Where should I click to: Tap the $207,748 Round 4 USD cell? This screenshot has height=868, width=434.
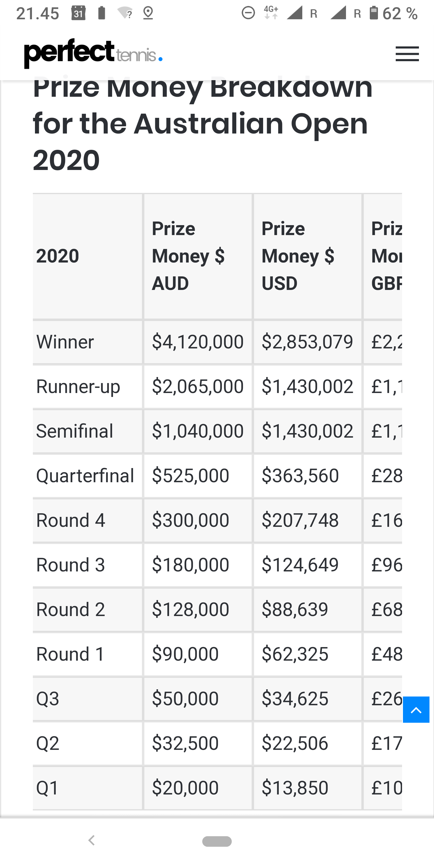300,520
